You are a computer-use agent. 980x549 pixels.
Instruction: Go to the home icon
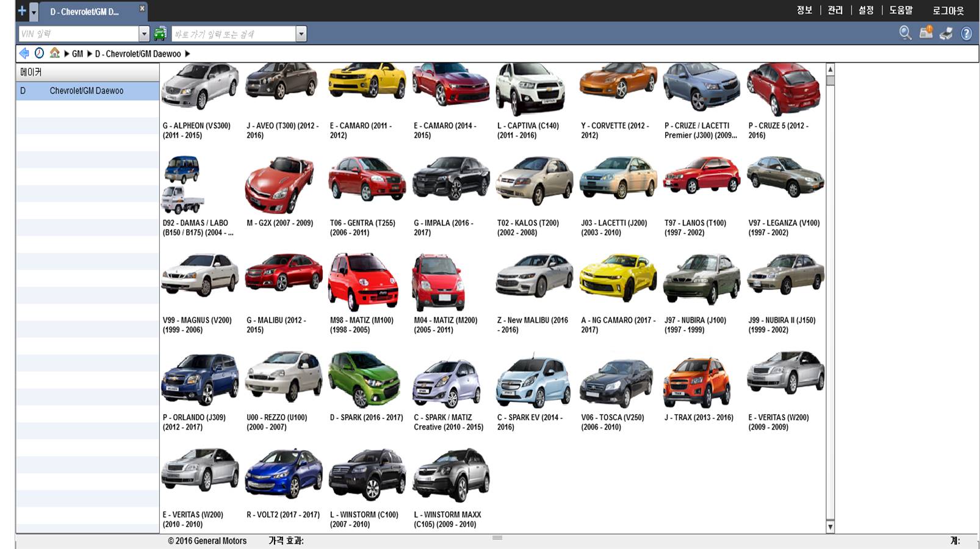point(55,53)
